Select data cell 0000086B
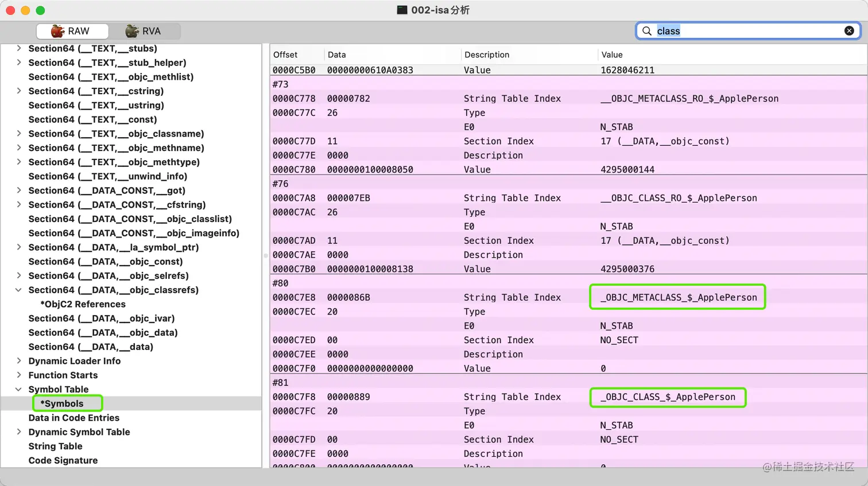This screenshot has height=486, width=868. pyautogui.click(x=348, y=297)
